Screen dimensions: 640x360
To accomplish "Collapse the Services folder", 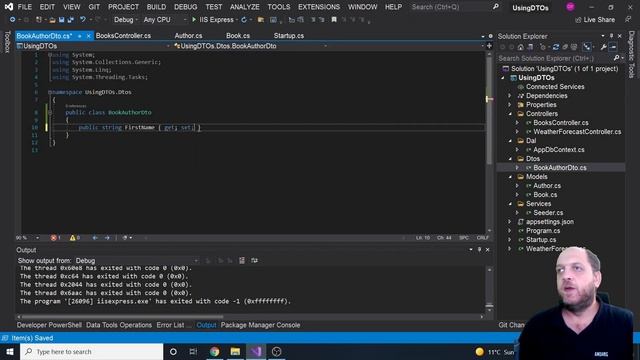I will 510,204.
